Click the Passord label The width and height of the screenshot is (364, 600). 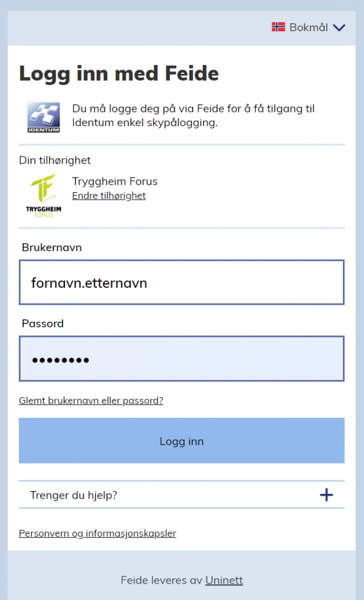pos(43,323)
